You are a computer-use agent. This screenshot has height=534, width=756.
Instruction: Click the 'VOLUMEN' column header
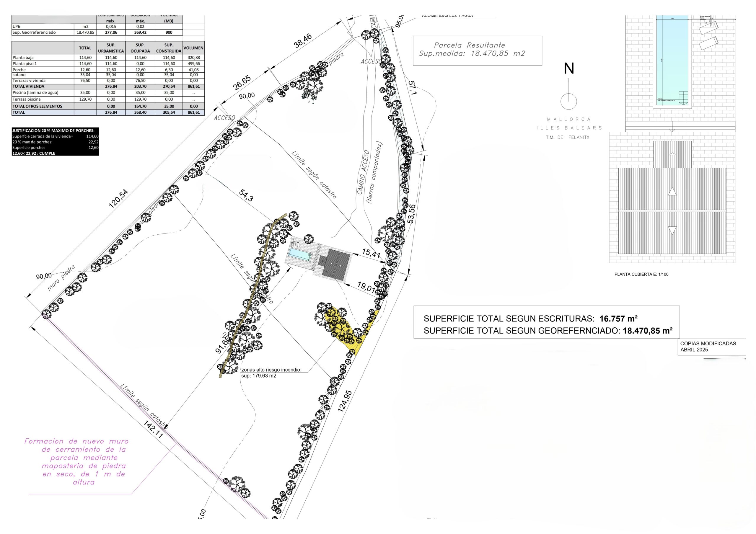193,48
